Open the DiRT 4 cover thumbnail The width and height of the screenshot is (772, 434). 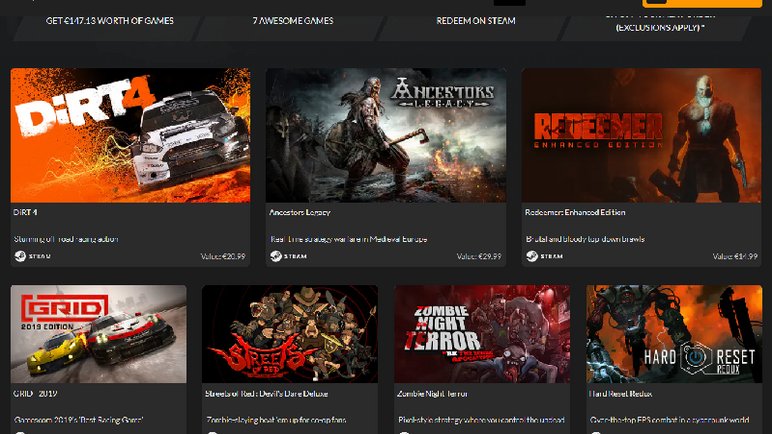click(130, 135)
